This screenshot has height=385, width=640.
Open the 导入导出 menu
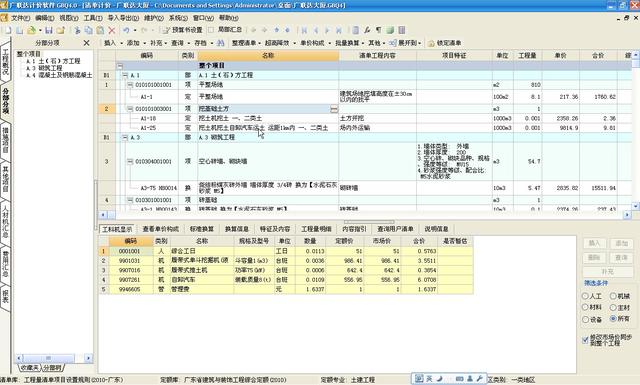[x=123, y=18]
